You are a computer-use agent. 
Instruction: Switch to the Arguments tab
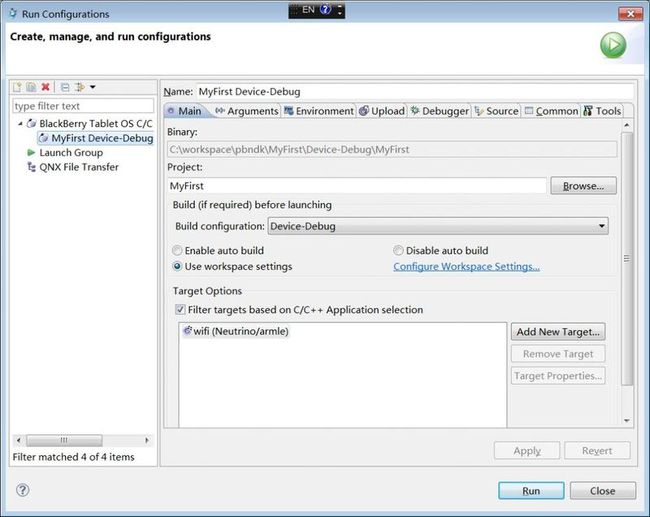pos(247,111)
